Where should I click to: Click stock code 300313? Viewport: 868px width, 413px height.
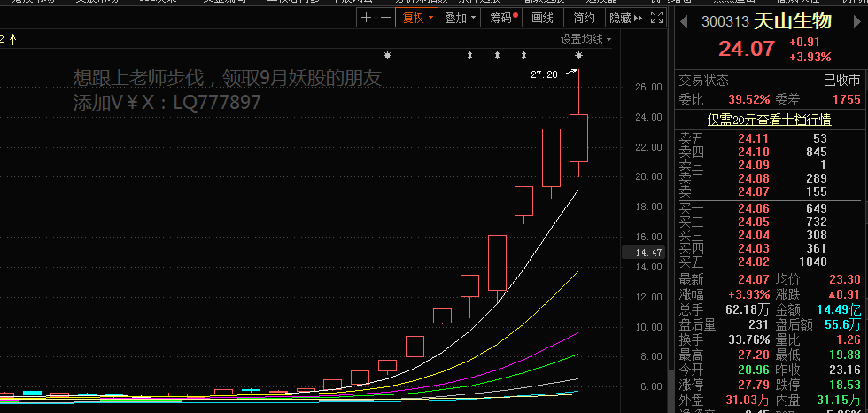point(725,22)
